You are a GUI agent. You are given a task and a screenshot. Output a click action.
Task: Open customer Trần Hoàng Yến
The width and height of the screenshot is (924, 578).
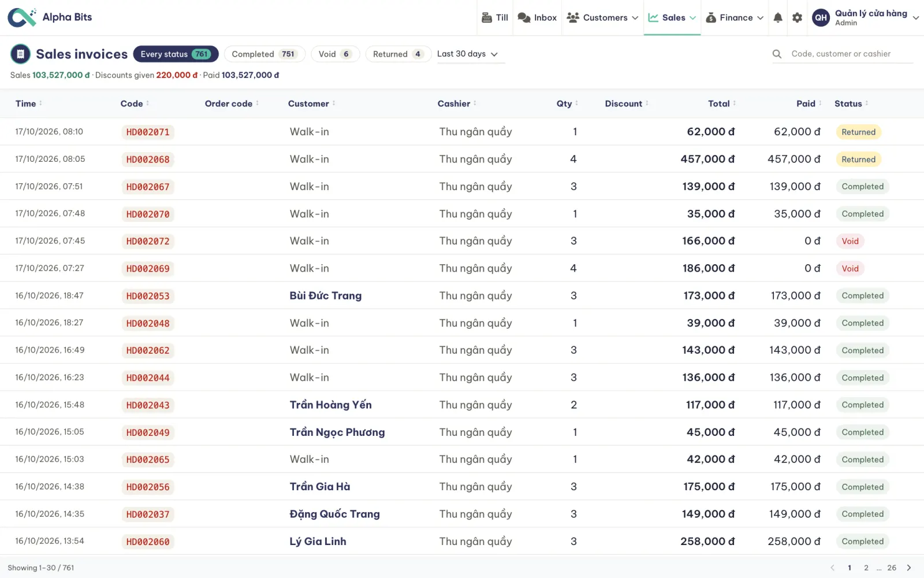pyautogui.click(x=331, y=405)
